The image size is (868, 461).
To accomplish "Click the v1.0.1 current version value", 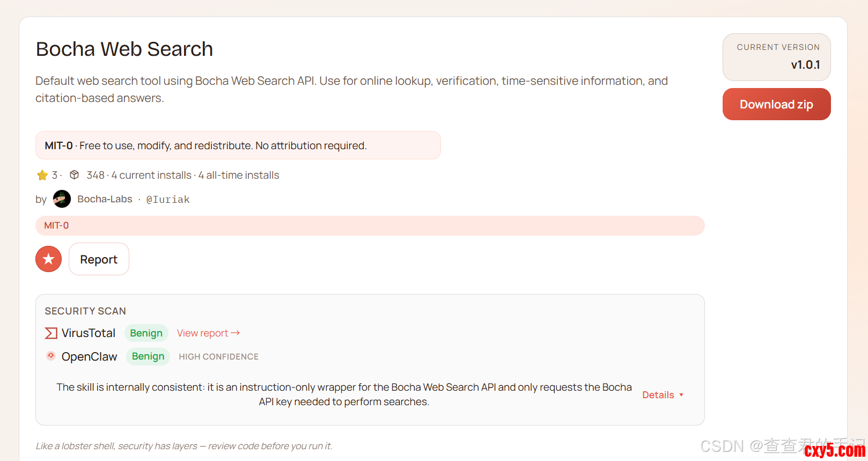I will click(806, 65).
